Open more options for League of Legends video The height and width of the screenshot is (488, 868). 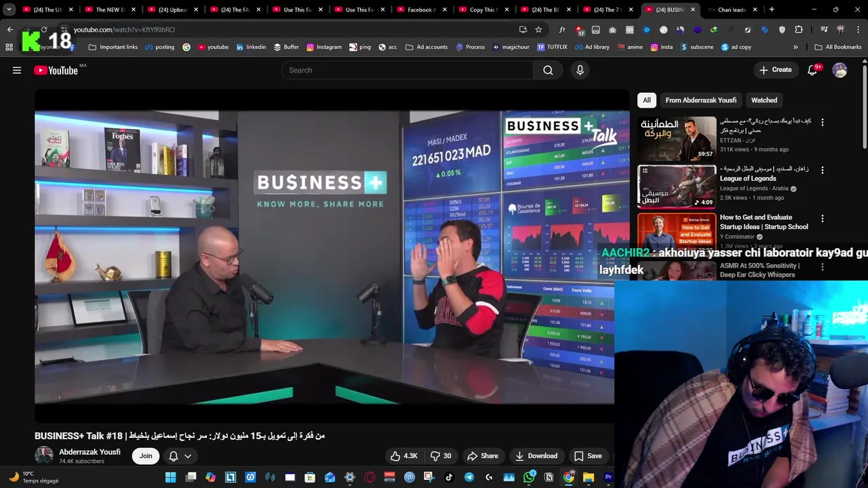tap(823, 170)
